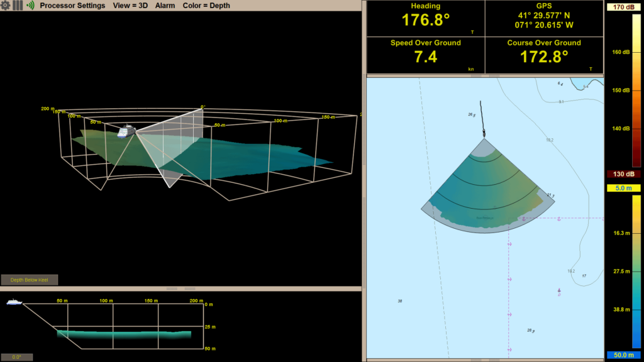Image resolution: width=644 pixels, height=362 pixels.
Task: Click the 27.5 m scale label
Action: point(621,271)
